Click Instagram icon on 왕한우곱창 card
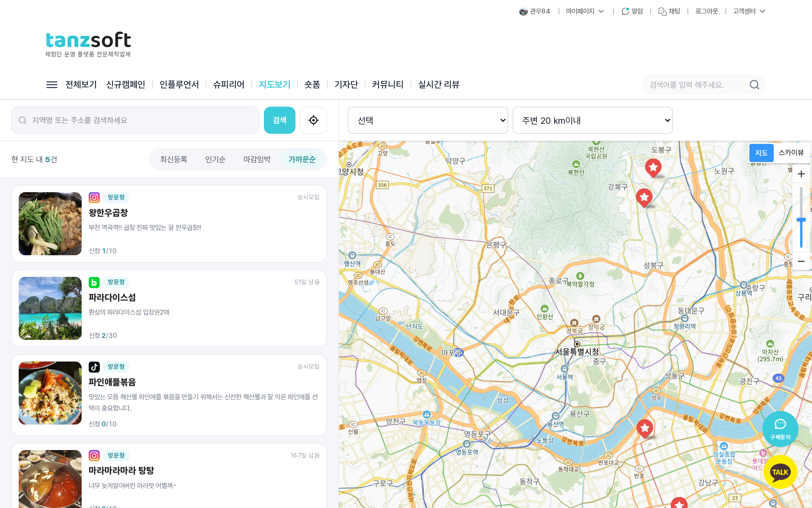812x508 pixels. point(94,198)
